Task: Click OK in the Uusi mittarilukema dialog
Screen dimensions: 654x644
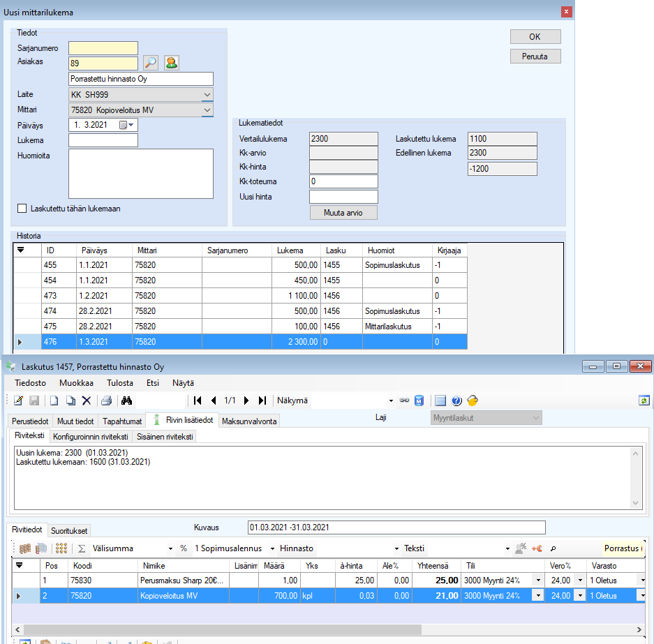Action: pos(535,37)
